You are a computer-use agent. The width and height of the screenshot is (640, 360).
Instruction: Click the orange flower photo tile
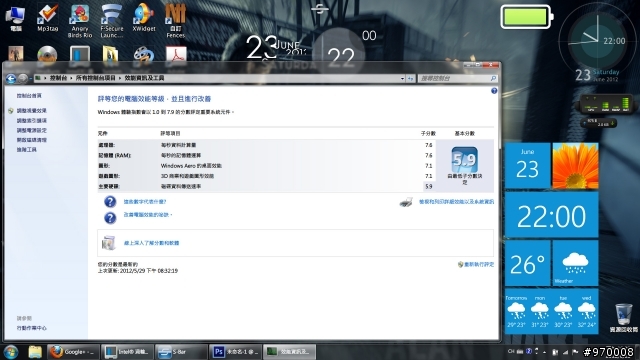(575, 165)
